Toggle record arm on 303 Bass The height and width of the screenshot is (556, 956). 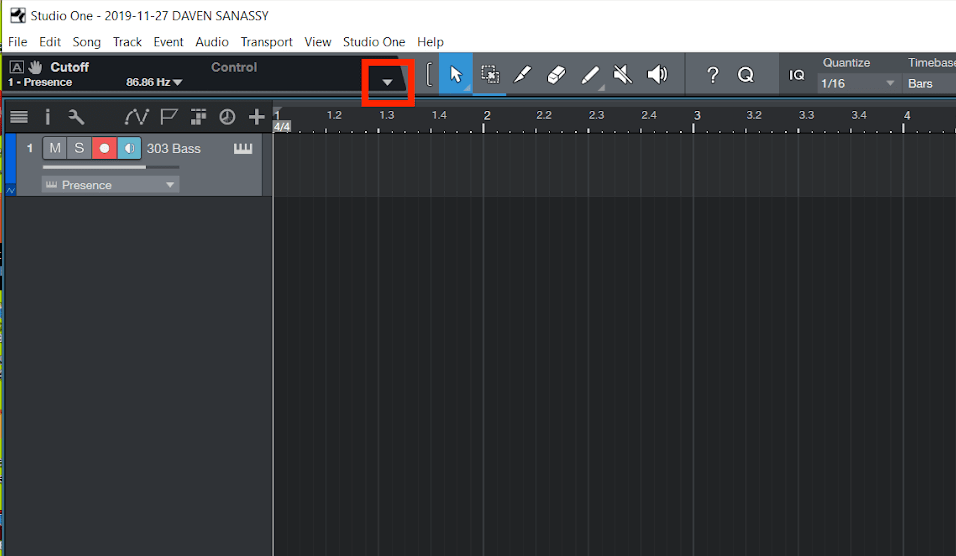pyautogui.click(x=104, y=148)
